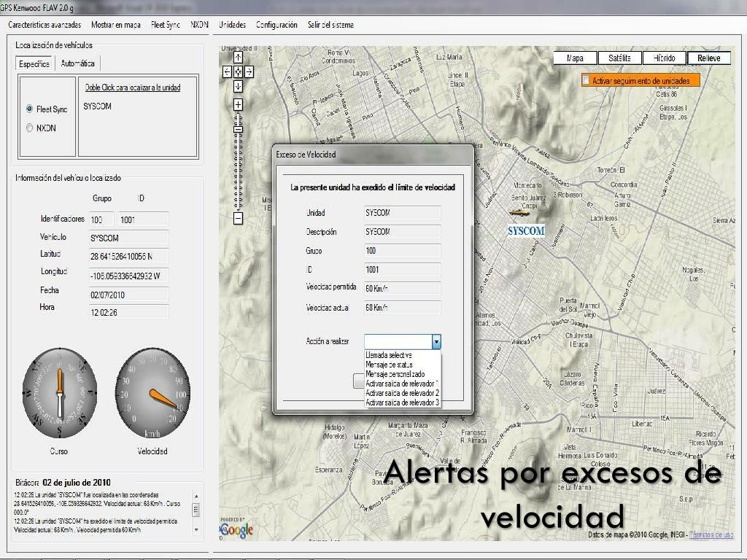Click the Descripción field in speed dialog
The height and width of the screenshot is (560, 747).
tap(402, 231)
